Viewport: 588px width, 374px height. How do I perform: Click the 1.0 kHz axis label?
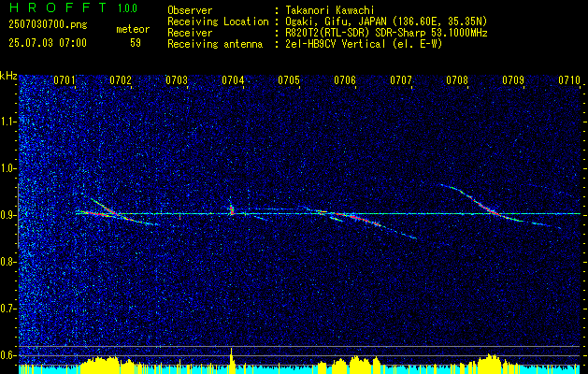click(x=7, y=168)
